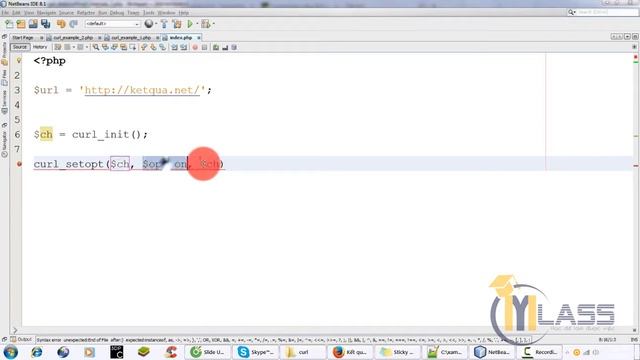This screenshot has width=640, height=360.
Task: Click the Clean and Build icon
Action: 177,24
